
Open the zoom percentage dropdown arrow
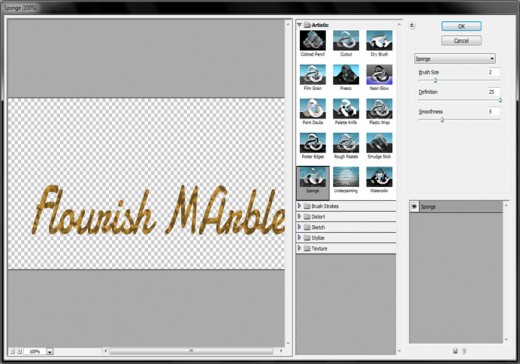50,351
